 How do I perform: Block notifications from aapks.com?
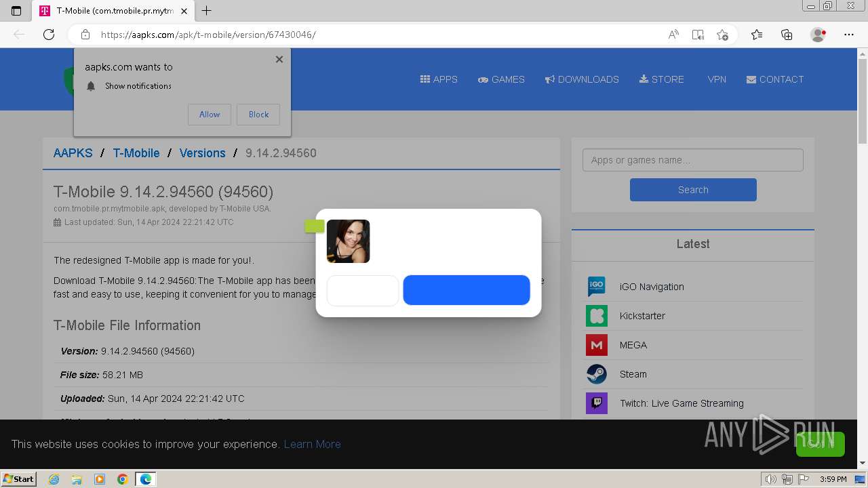point(258,115)
